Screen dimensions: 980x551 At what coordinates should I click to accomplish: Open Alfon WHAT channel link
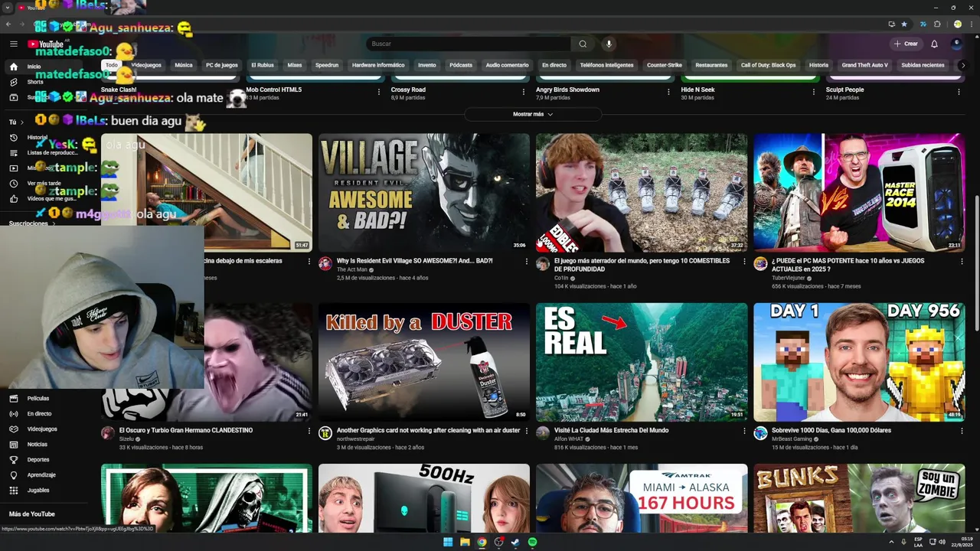pos(570,439)
